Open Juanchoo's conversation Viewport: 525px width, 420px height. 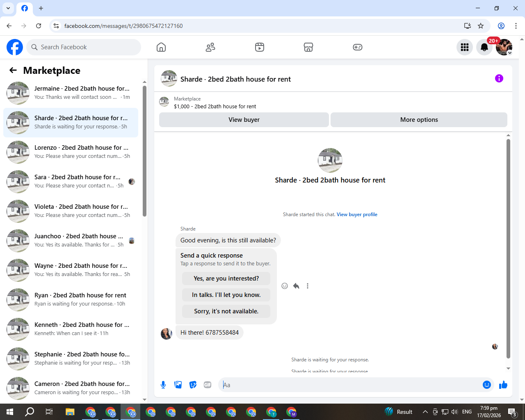(71, 241)
